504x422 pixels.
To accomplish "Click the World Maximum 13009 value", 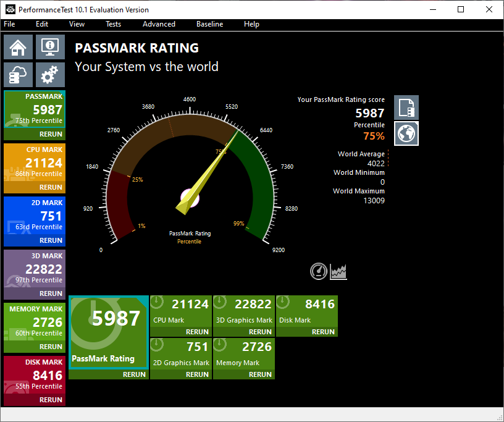I will (374, 201).
